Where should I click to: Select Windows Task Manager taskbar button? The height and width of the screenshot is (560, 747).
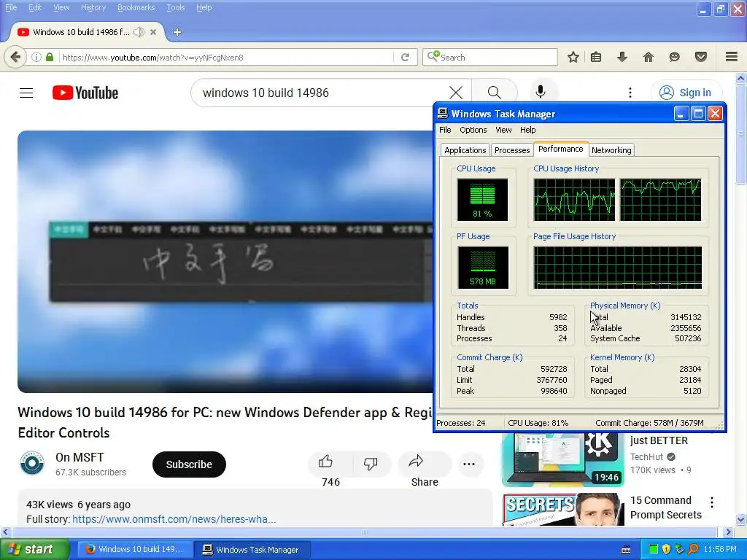coord(252,550)
